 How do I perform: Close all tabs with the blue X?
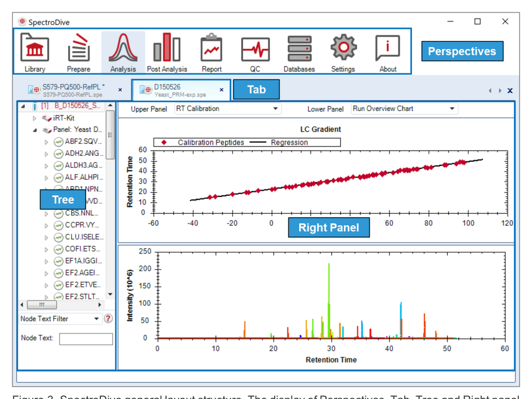click(x=510, y=91)
